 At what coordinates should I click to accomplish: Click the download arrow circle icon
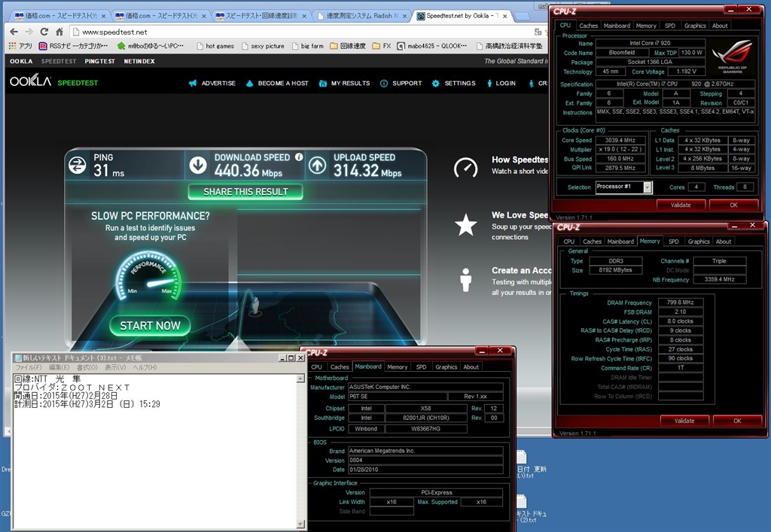(198, 165)
